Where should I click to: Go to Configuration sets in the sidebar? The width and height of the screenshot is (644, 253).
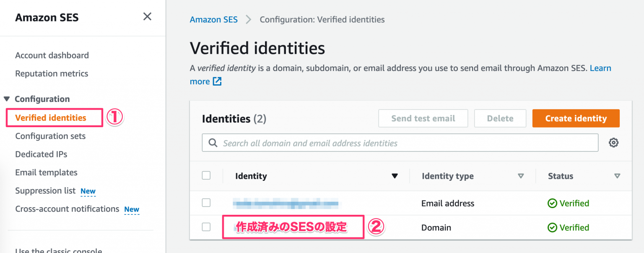point(50,136)
